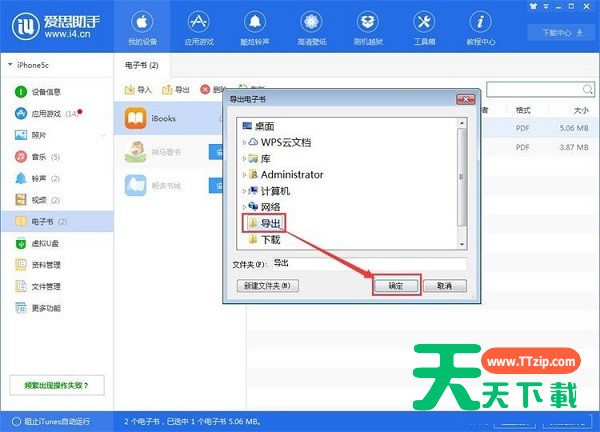This screenshot has width=600, height=432.
Task: Open the 工具箱 toolbox section
Action: click(424, 28)
